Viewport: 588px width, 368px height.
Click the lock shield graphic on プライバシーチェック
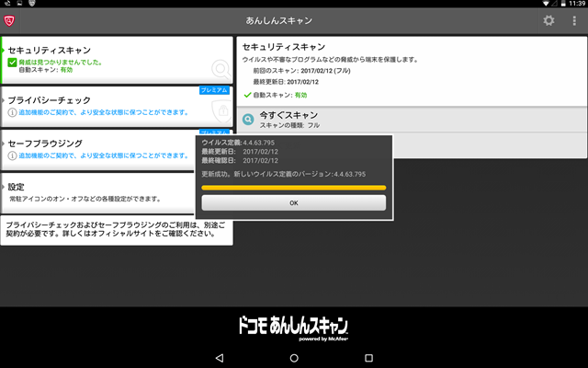[222, 111]
